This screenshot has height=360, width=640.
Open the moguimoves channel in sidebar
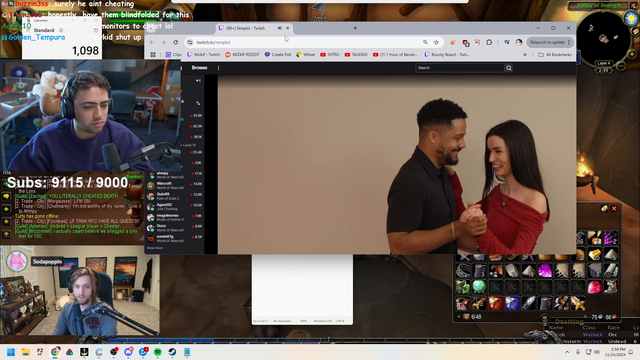point(175,218)
